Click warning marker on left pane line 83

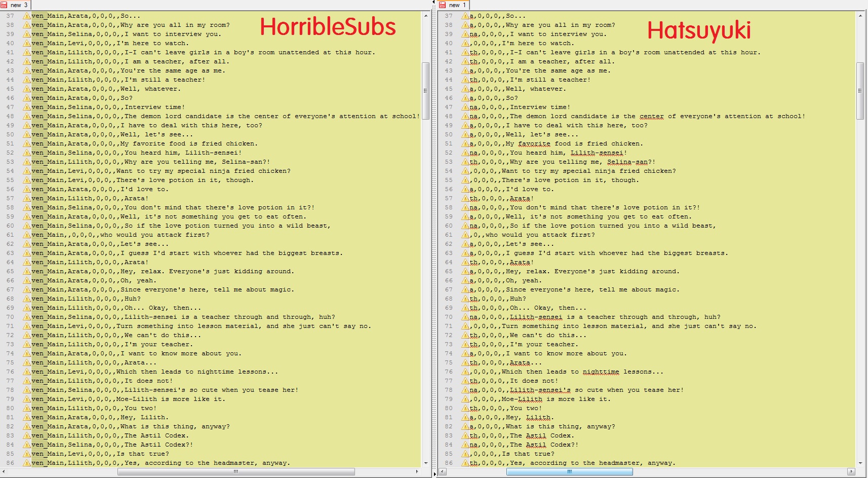[x=27, y=435]
